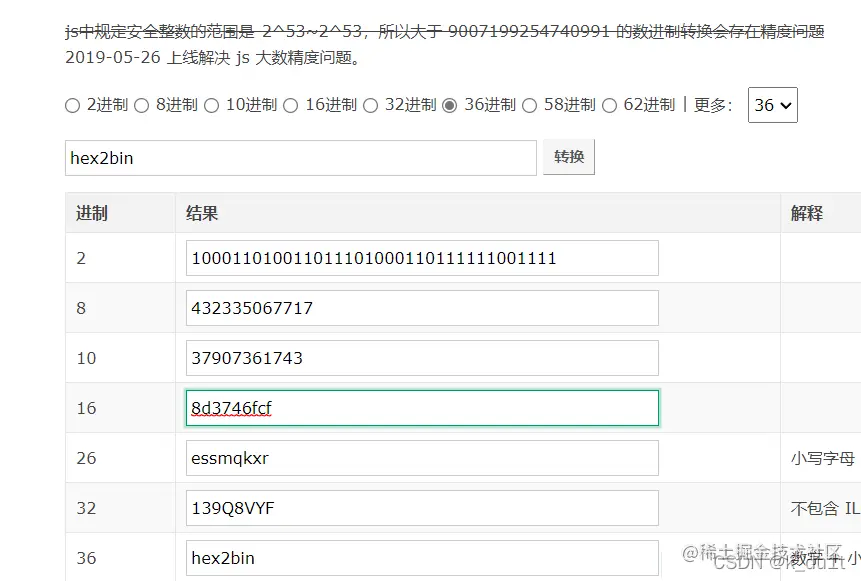
Task: Select the 2进制 radio button
Action: click(x=72, y=105)
